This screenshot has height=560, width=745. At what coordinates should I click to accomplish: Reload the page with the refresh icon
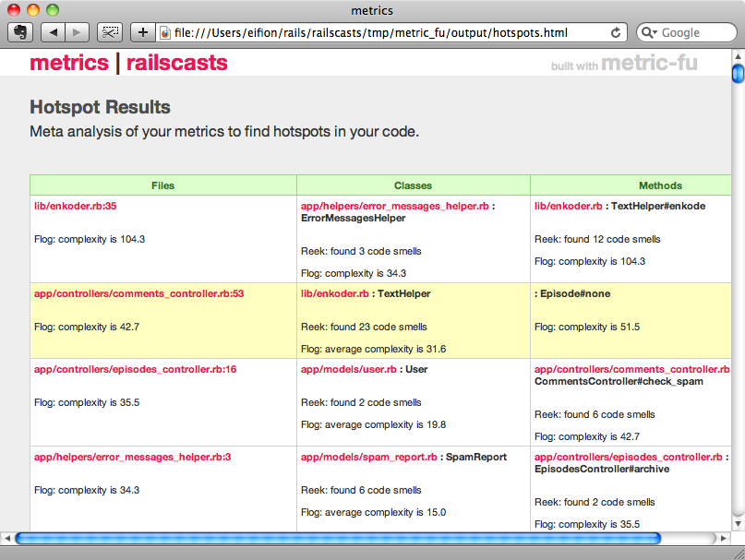coord(615,32)
